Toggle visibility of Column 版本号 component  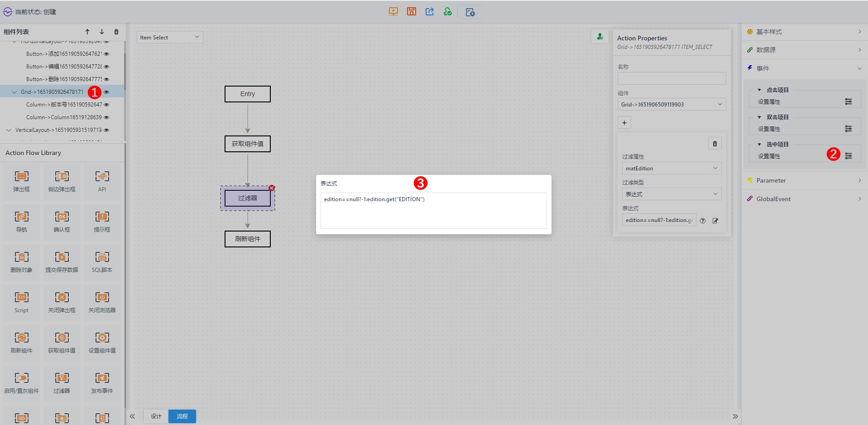pos(106,105)
